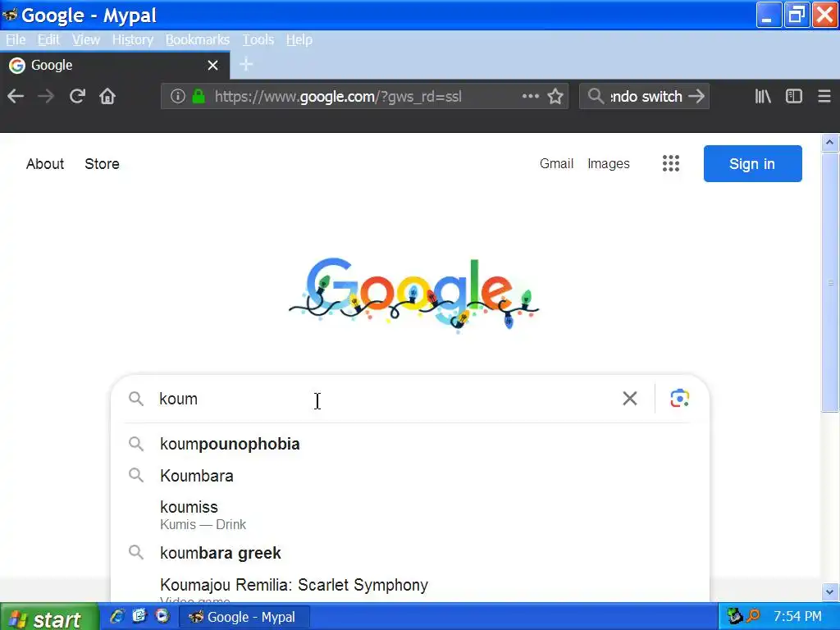The height and width of the screenshot is (630, 840).
Task: Choose the Koumbara suggestion
Action: pos(410,476)
